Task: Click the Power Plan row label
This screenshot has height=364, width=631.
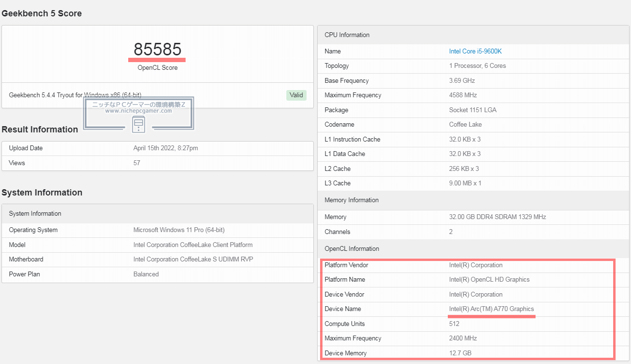Action: 25,274
